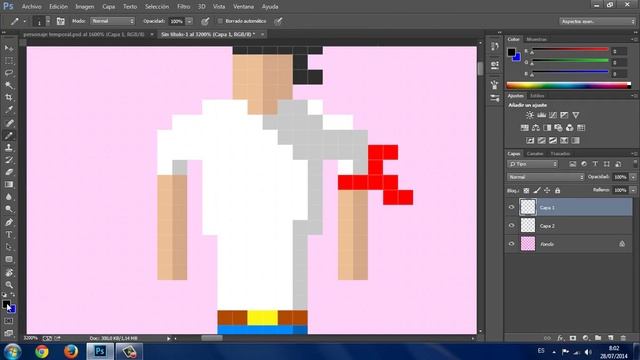The height and width of the screenshot is (360, 640).
Task: Switch to the personaje temporal.psd document tab
Action: click(84, 34)
